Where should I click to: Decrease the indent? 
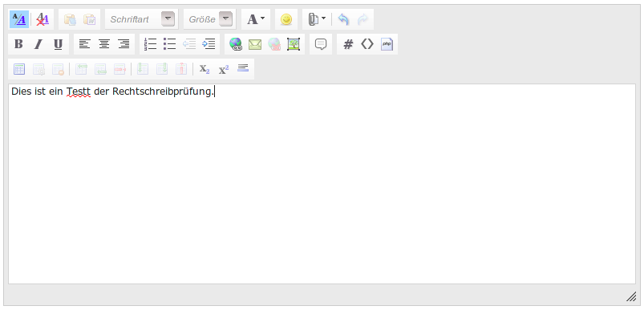tap(189, 44)
